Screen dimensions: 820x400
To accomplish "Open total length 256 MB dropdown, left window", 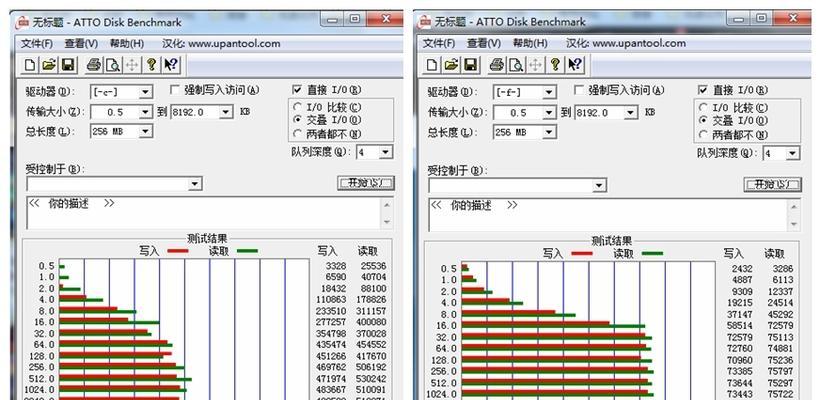I will (145, 132).
